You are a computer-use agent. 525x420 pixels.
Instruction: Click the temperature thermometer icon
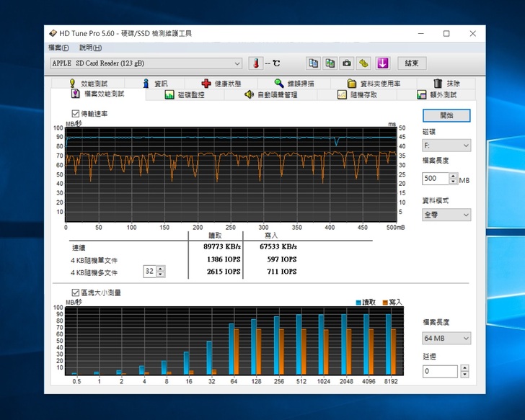[256, 63]
